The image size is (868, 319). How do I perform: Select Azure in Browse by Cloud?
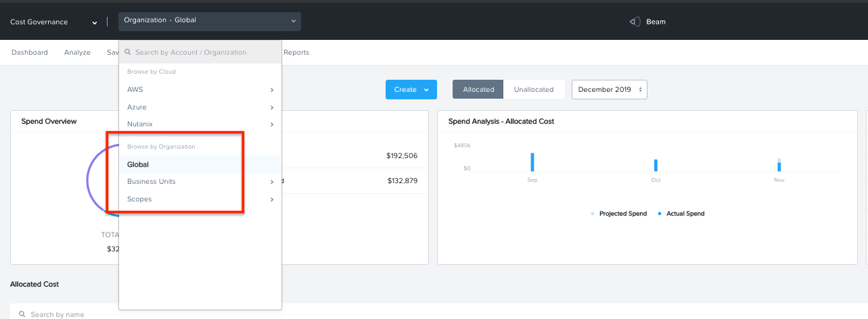pyautogui.click(x=200, y=107)
